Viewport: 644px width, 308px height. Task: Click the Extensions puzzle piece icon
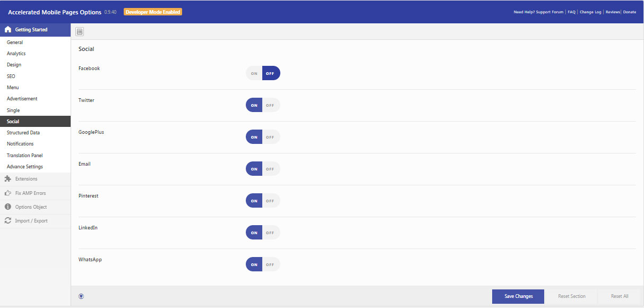[x=8, y=179]
